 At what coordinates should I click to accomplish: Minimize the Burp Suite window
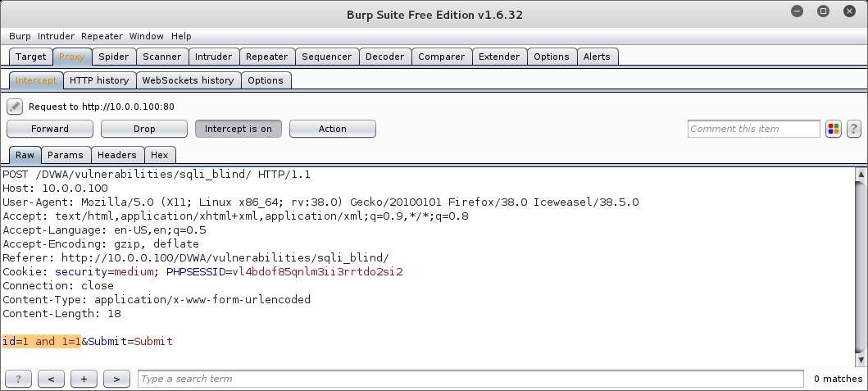797,11
